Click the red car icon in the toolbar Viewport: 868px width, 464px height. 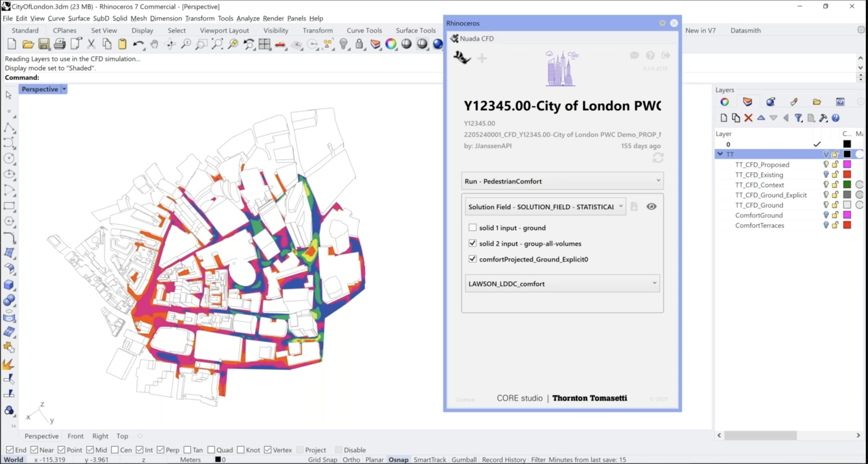(x=280, y=44)
